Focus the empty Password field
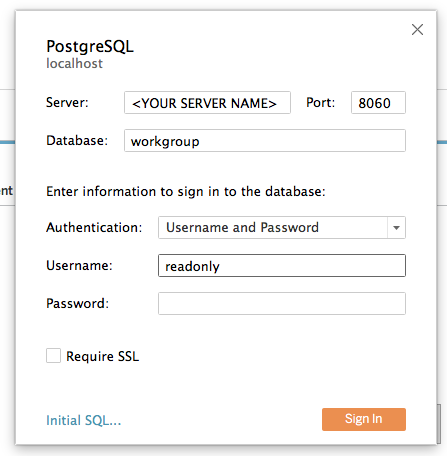This screenshot has height=456, width=447. (x=282, y=304)
